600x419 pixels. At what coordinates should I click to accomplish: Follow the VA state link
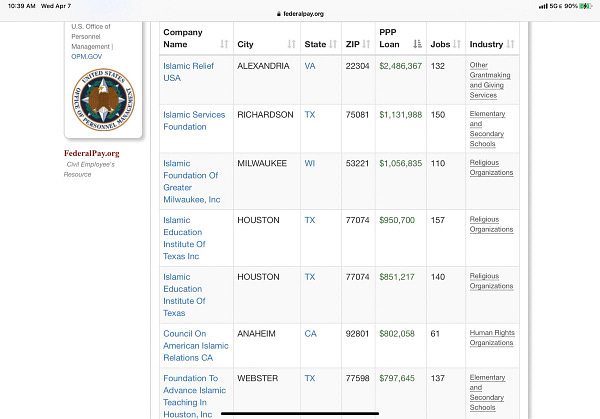310,66
